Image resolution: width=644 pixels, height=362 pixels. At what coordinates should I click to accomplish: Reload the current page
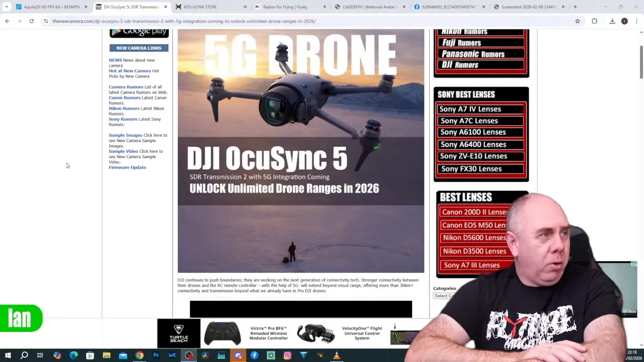[31, 21]
